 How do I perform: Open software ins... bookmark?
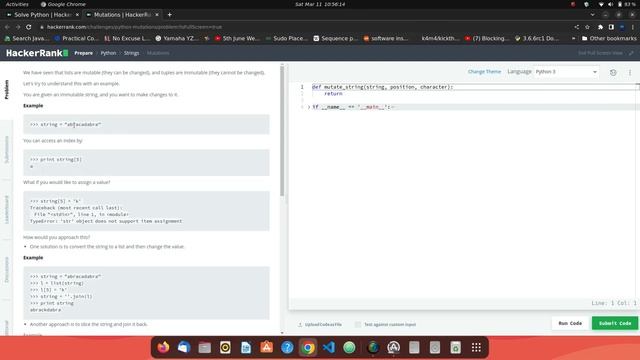[x=386, y=38]
